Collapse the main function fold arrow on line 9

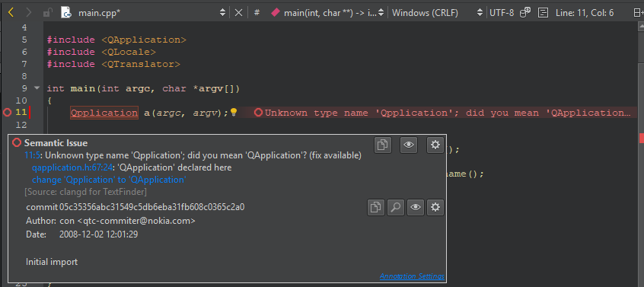pos(37,88)
